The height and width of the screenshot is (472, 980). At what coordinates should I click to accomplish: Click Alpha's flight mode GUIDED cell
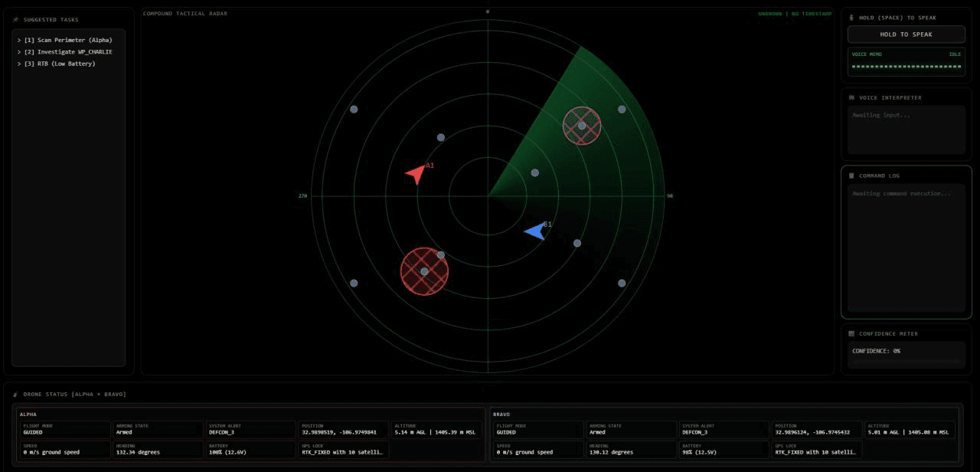pyautogui.click(x=65, y=429)
